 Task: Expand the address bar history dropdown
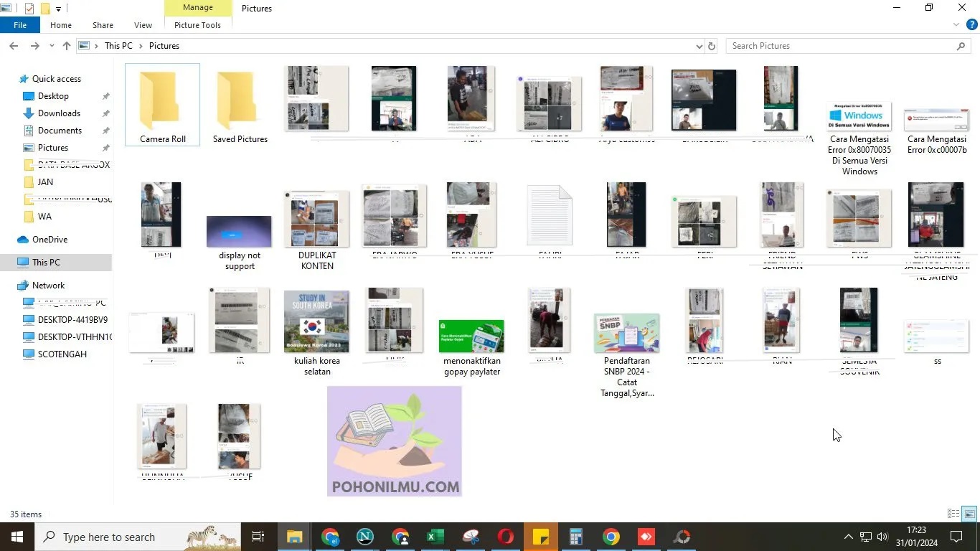click(x=699, y=46)
